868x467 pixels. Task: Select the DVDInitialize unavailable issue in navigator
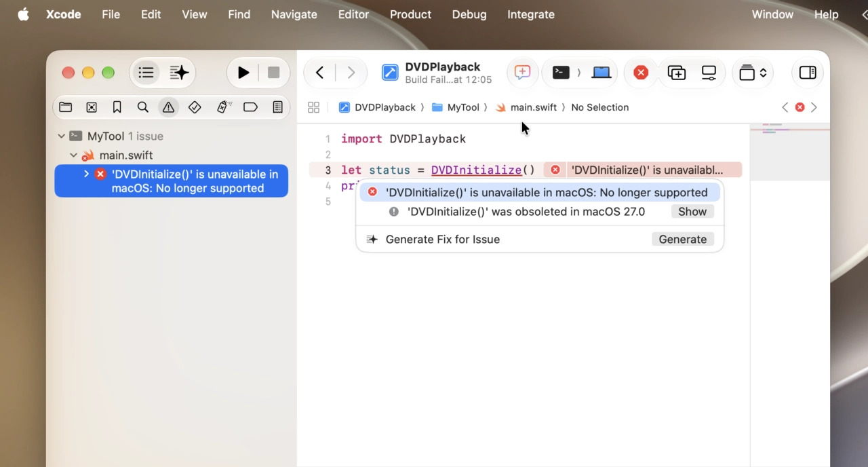click(x=171, y=181)
